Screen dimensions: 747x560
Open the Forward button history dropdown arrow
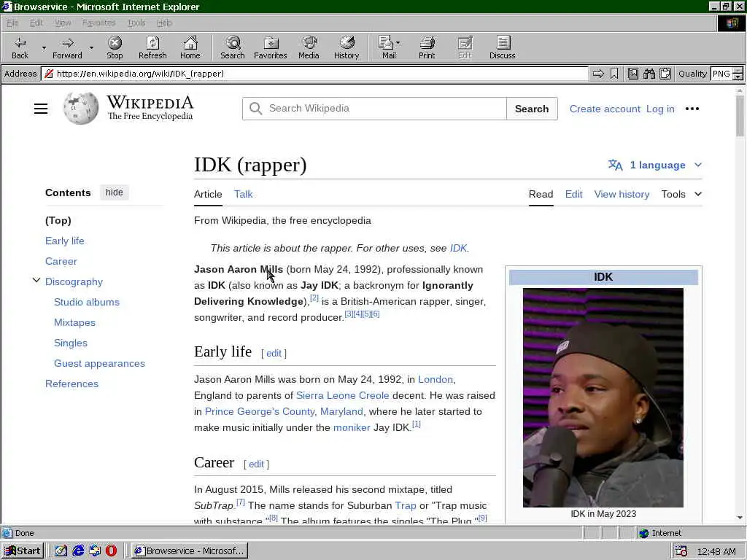(91, 47)
